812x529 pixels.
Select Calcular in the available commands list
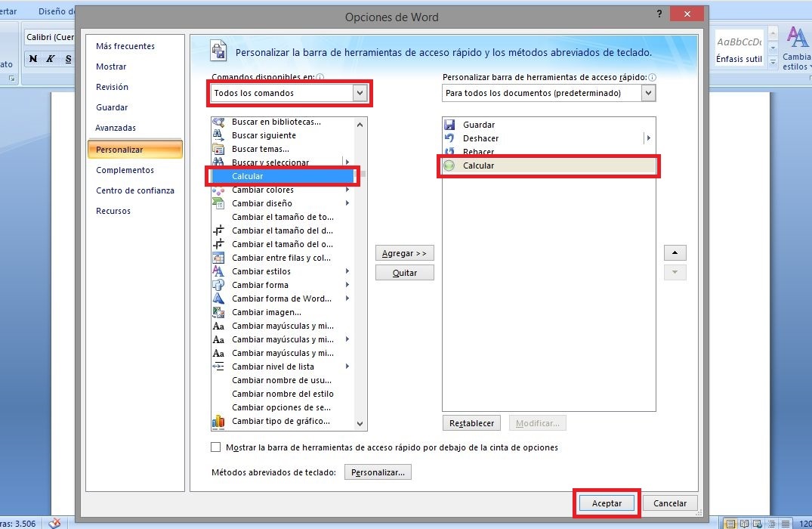click(x=283, y=176)
